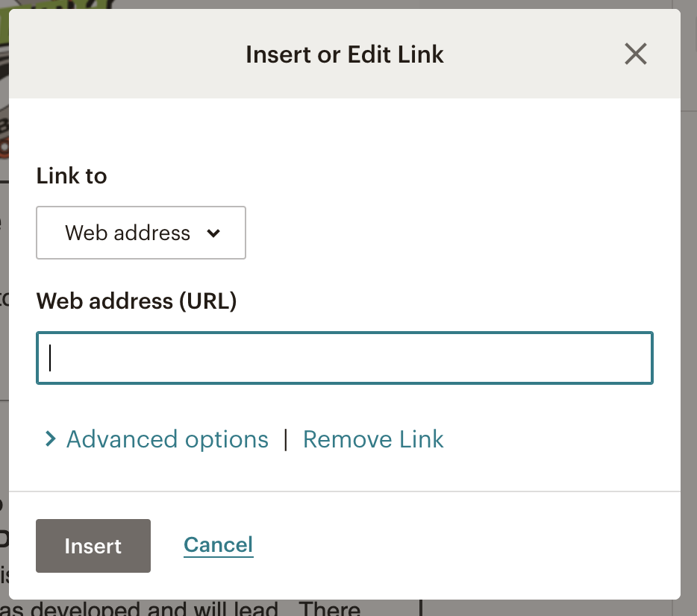Click the blinking text cursor in URL box
697x616 pixels.
tap(50, 357)
